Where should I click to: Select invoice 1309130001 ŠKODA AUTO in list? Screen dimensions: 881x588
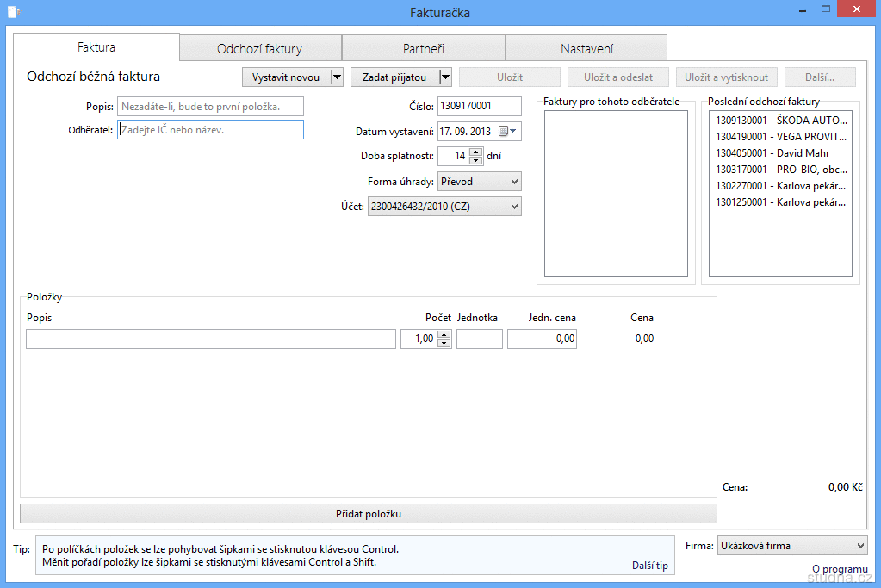click(x=780, y=121)
